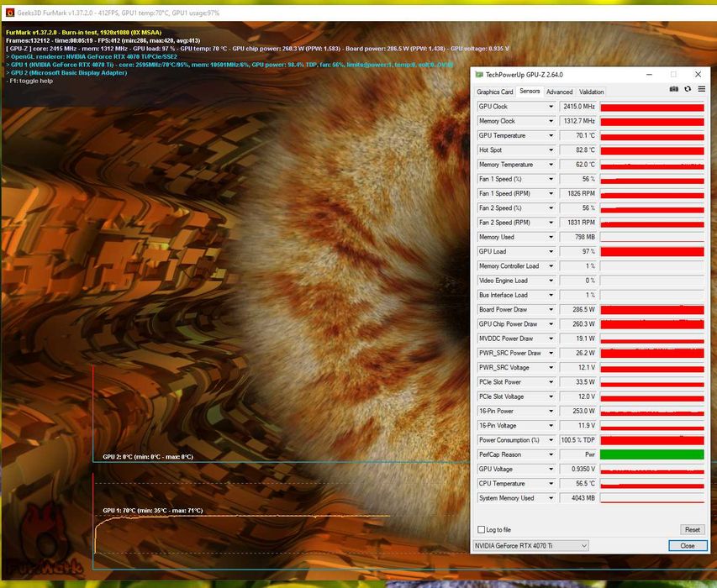Screen dimensions: 717x588
Task: Click the F1: toggle help text
Action: click(x=29, y=81)
